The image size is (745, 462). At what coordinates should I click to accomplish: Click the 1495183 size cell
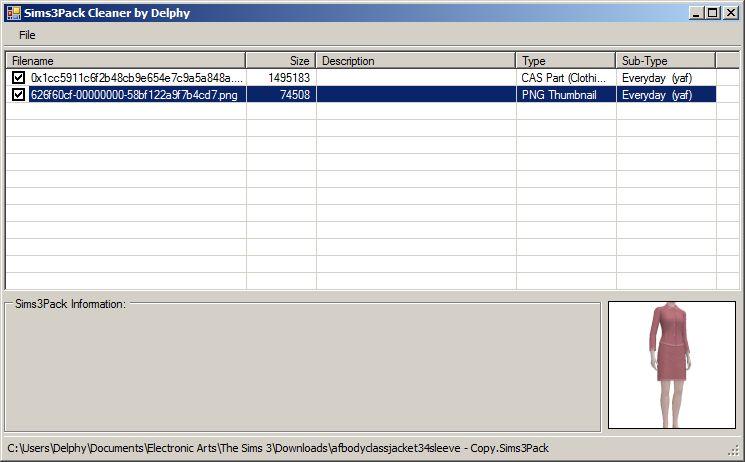click(281, 77)
